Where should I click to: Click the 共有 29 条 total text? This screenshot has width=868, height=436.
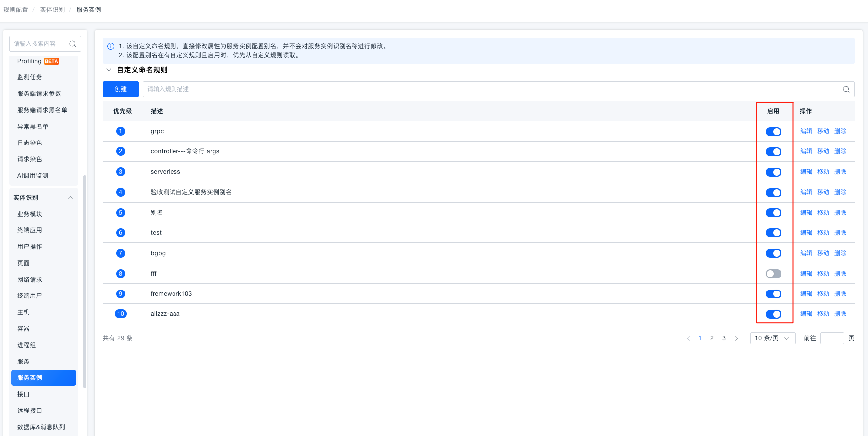(x=118, y=338)
